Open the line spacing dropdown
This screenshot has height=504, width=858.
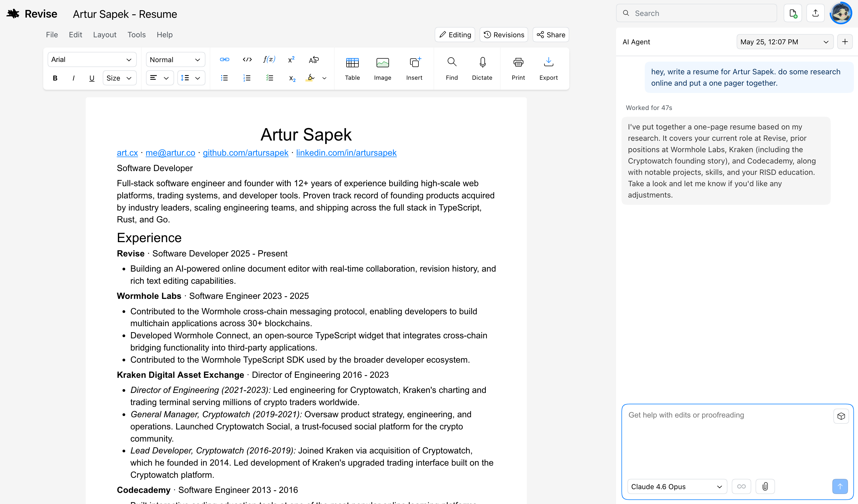[191, 78]
